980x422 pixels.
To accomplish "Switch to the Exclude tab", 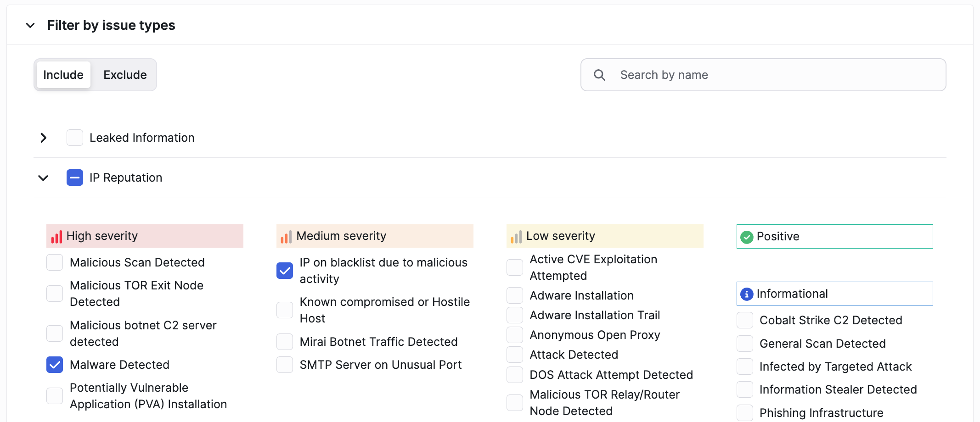I will [x=125, y=75].
